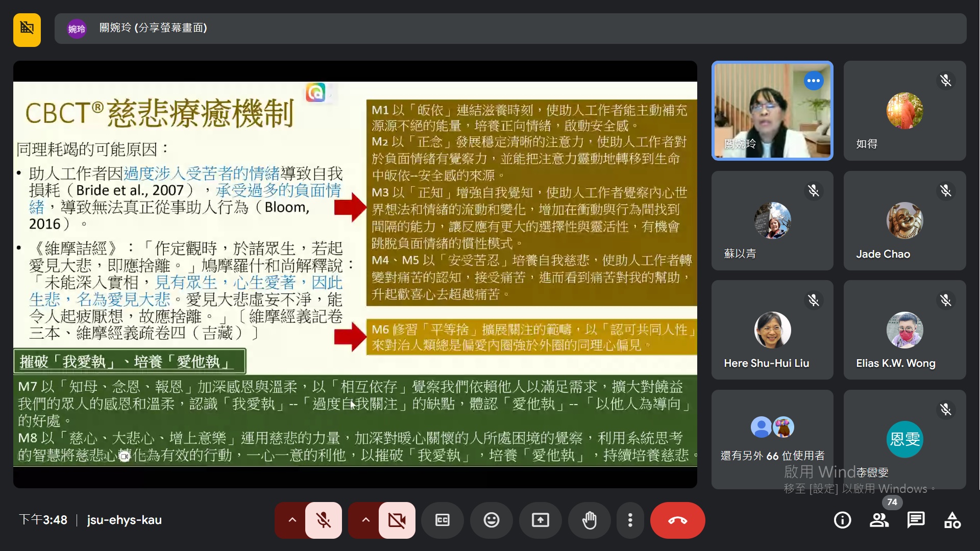The image size is (980, 551).
Task: Click the yellow presentation icon at top left
Action: pos(27,30)
